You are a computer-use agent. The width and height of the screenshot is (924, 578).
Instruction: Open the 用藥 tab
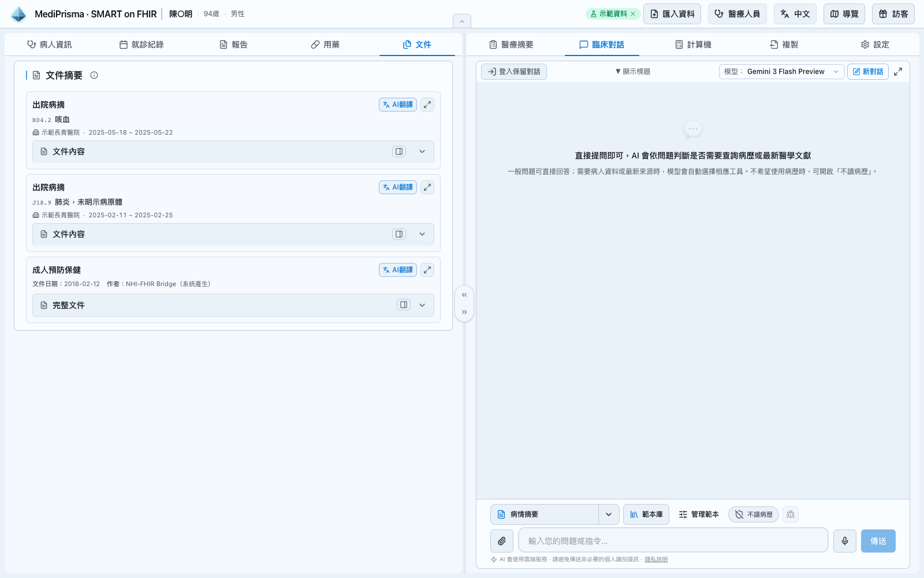pos(325,45)
